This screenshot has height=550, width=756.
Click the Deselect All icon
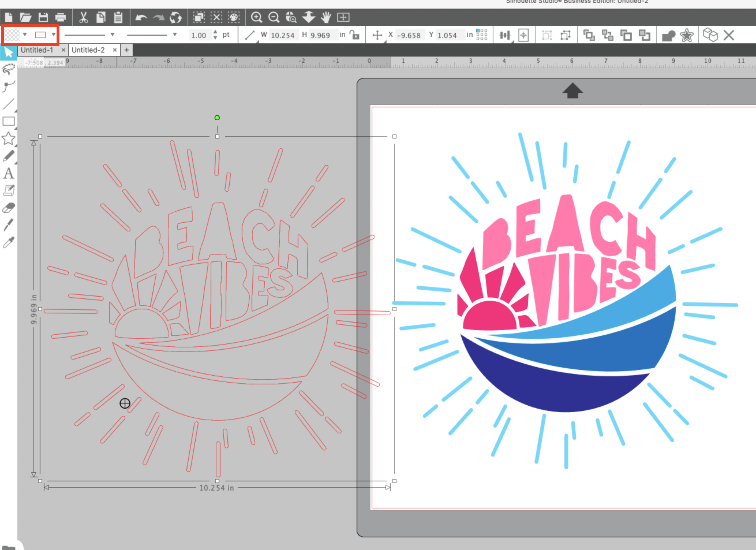tap(216, 17)
